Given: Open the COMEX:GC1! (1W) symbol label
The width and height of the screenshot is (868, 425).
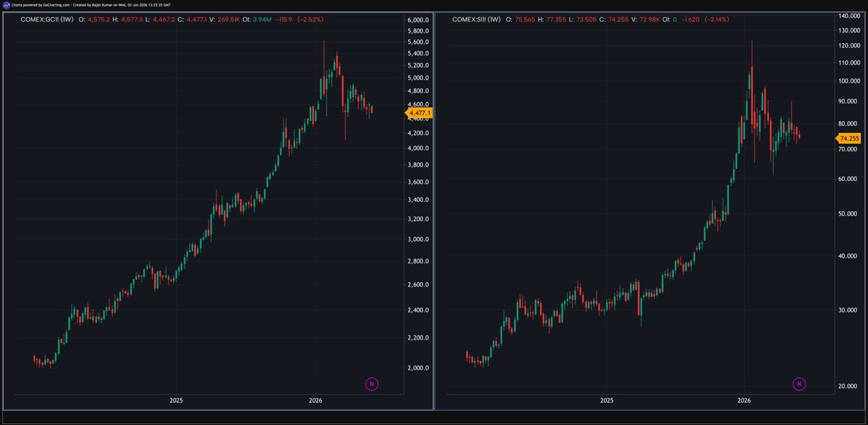Looking at the screenshot, I should [x=47, y=19].
